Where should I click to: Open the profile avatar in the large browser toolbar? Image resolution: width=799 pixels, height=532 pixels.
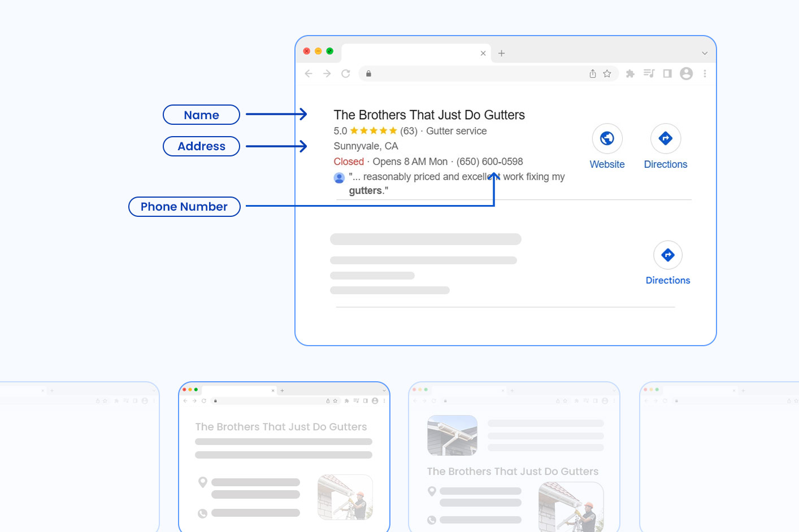pos(687,73)
